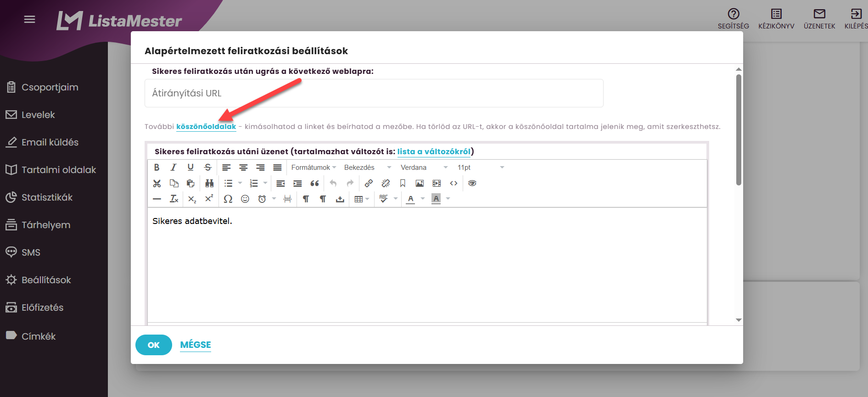Center align text
Viewport: 868px width, 397px height.
[243, 168]
